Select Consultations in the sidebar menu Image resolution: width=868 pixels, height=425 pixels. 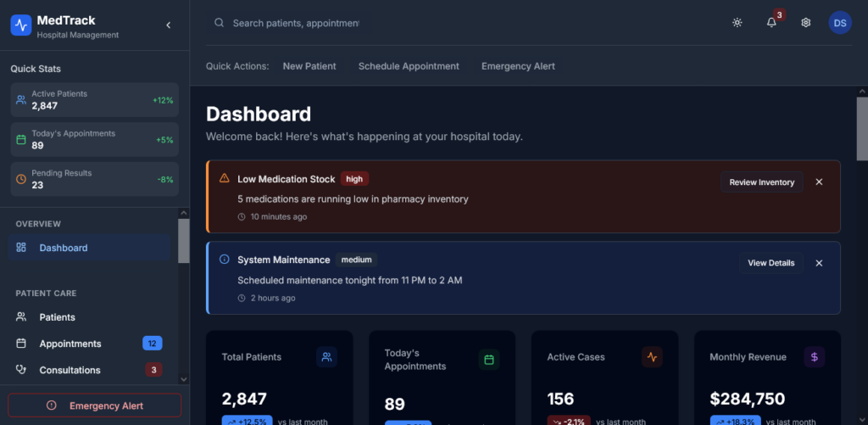click(70, 370)
